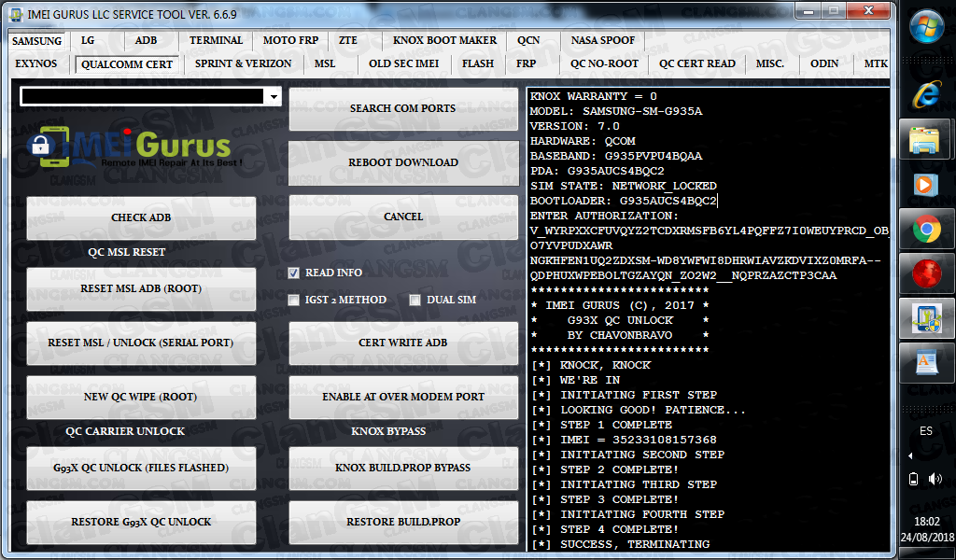Image resolution: width=956 pixels, height=560 pixels.
Task: Open the MISC. sub-tab
Action: point(770,63)
